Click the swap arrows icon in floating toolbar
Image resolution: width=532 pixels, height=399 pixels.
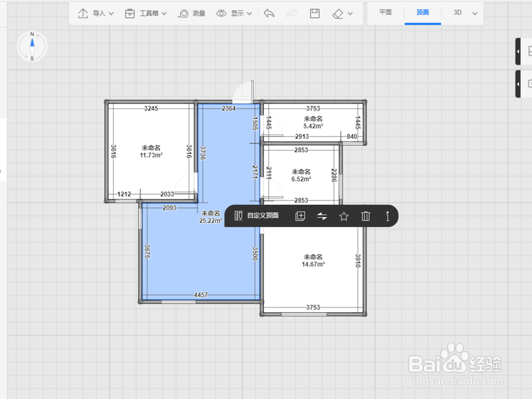322,216
